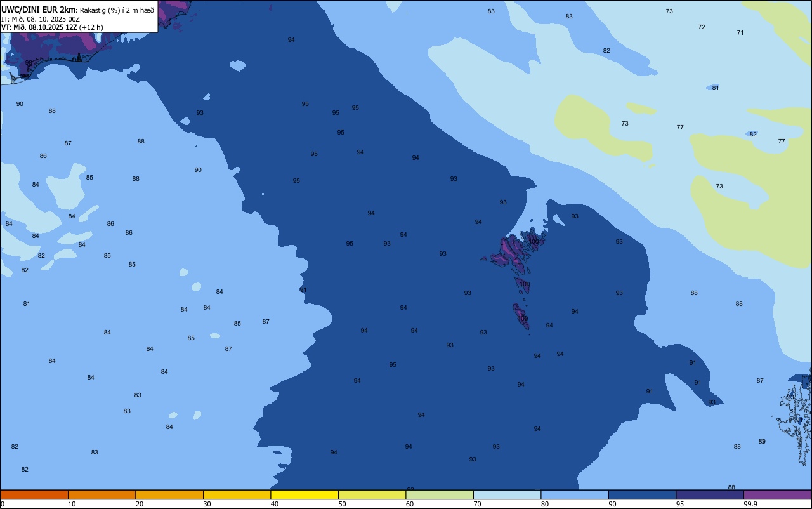Viewport: 812px width, 509px height.
Task: Click the legend tick label 99.9
Action: coord(750,504)
